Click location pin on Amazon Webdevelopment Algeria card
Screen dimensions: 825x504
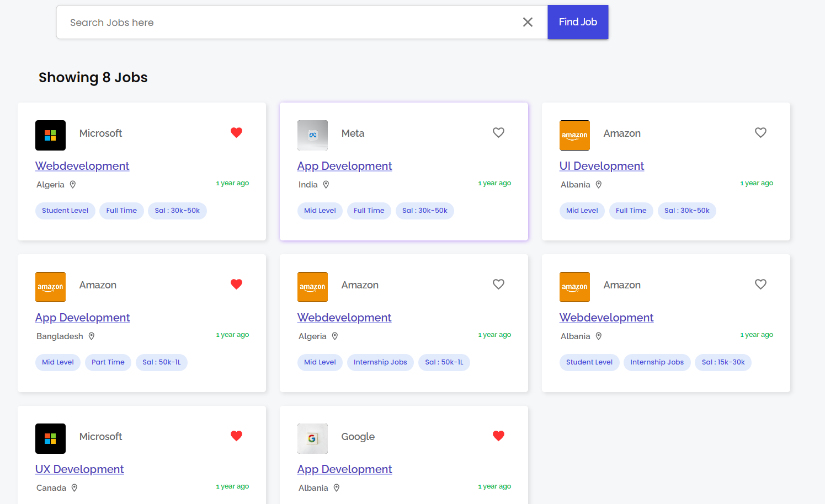pos(334,336)
